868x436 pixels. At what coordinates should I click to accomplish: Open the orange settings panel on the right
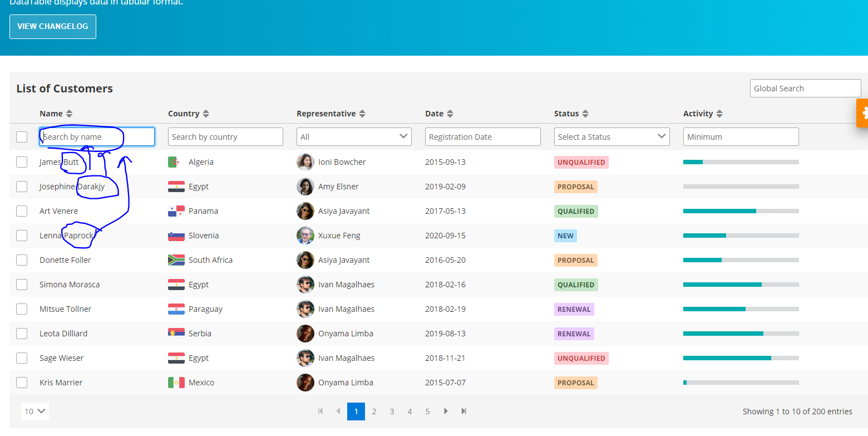[863, 112]
